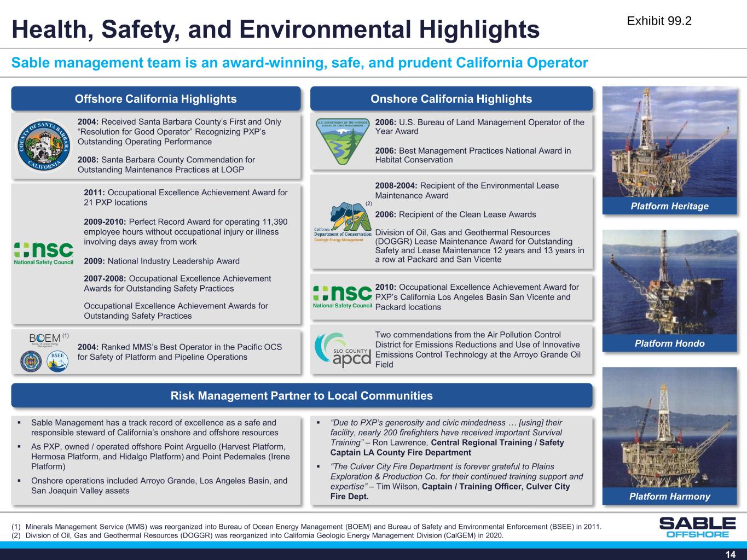Click the Platform Harmony caption label
The image size is (747, 560).
(669, 497)
